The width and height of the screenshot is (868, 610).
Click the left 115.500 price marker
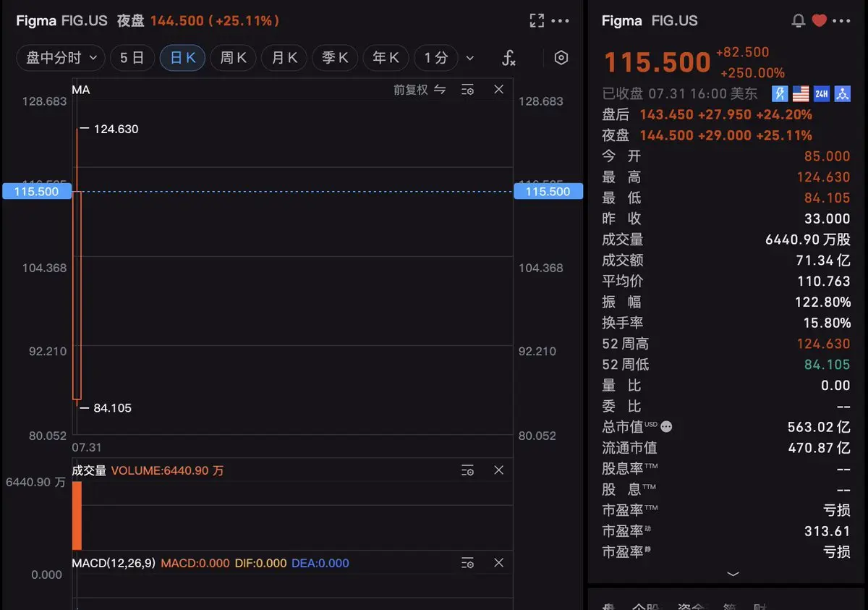[x=36, y=192]
